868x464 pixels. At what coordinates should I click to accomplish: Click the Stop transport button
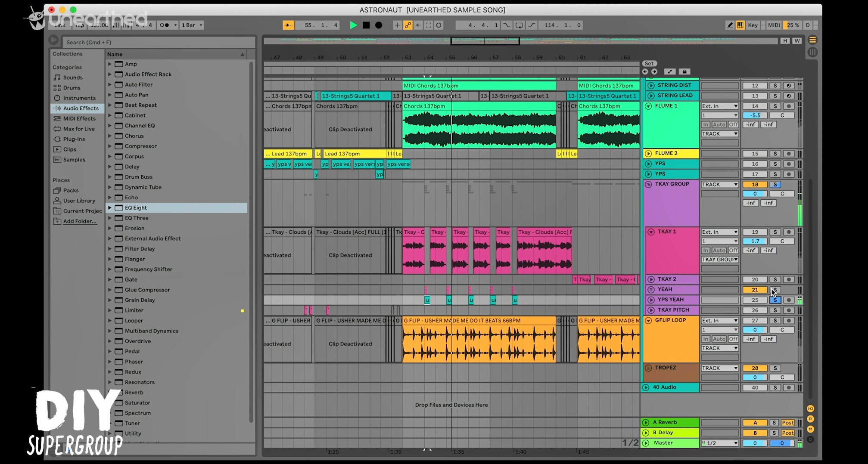[x=366, y=25]
